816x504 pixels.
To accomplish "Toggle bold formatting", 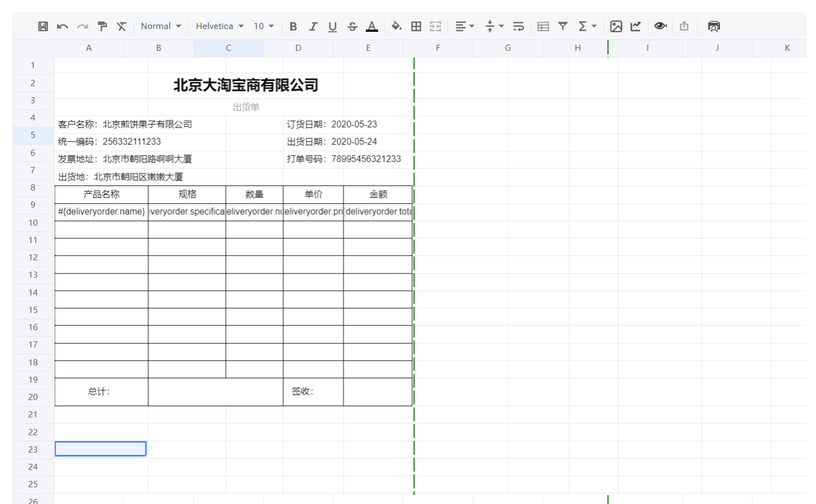I will click(293, 26).
